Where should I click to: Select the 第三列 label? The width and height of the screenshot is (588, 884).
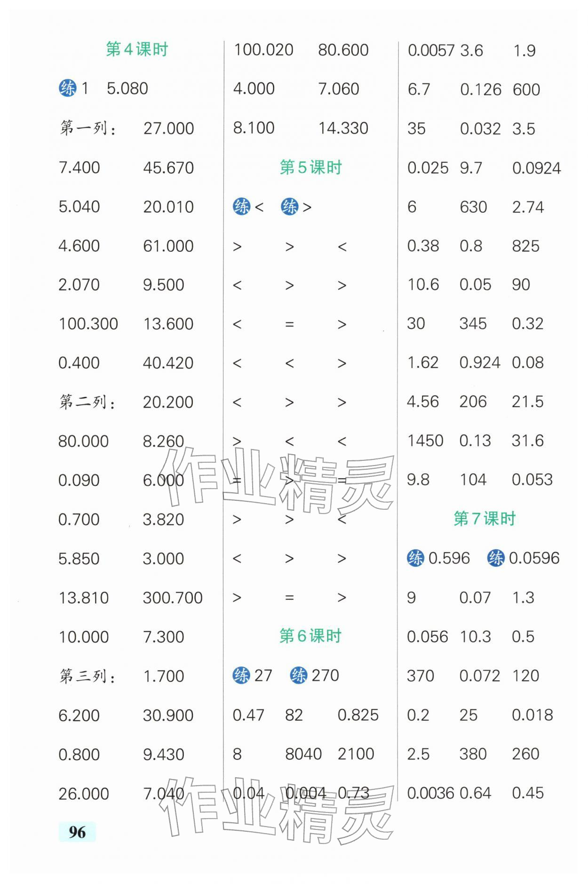[x=87, y=676]
